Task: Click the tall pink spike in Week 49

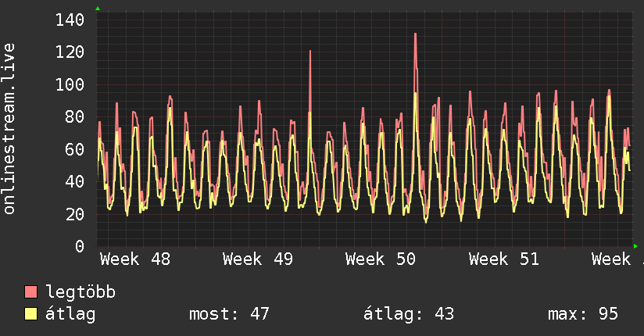Action: click(310, 52)
